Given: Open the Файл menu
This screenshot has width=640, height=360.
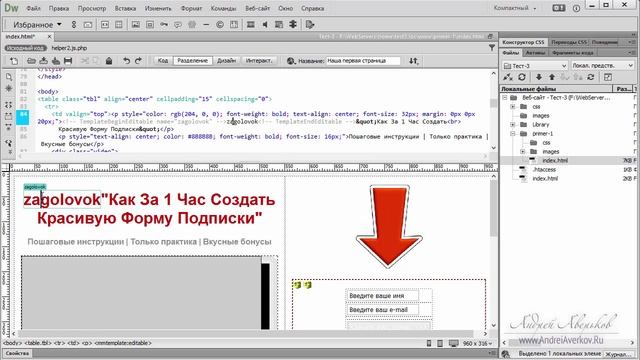Looking at the screenshot, I should click(33, 8).
